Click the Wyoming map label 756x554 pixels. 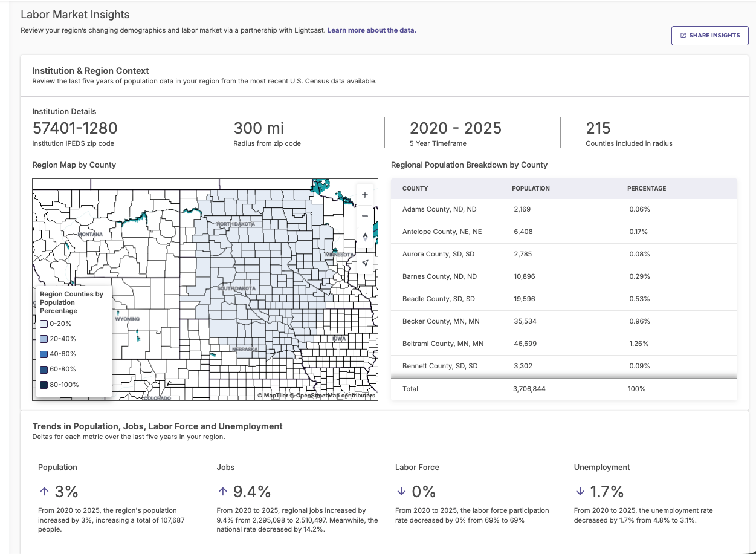(x=128, y=319)
